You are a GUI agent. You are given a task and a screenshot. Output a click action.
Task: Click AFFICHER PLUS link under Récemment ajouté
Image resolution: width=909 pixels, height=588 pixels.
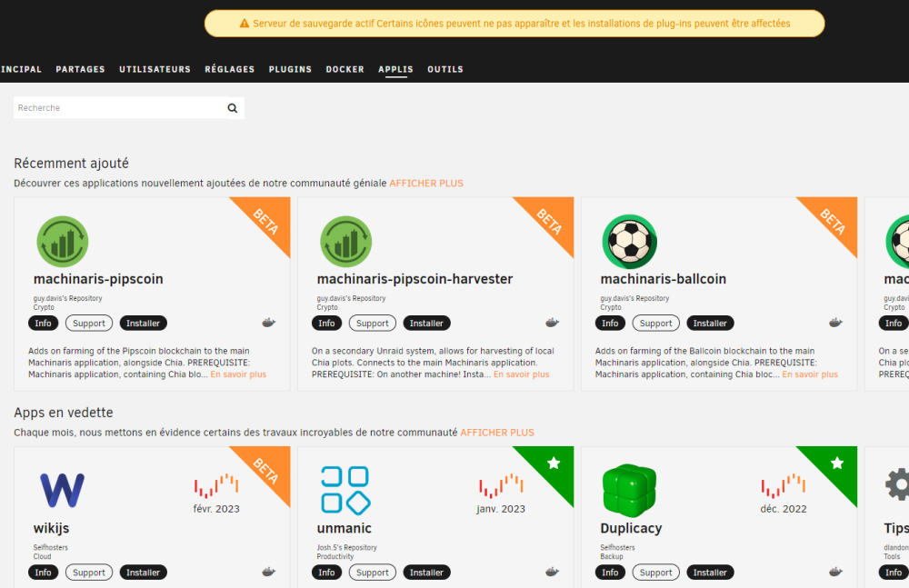coord(426,184)
